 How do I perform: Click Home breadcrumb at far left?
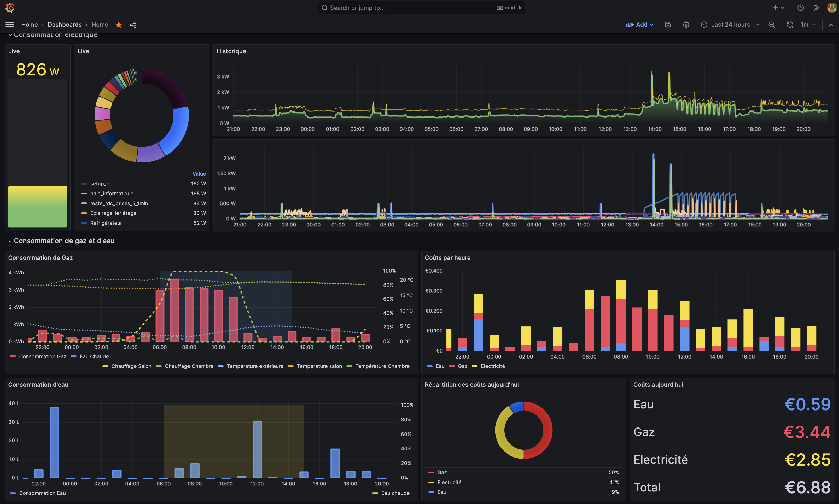click(x=29, y=25)
